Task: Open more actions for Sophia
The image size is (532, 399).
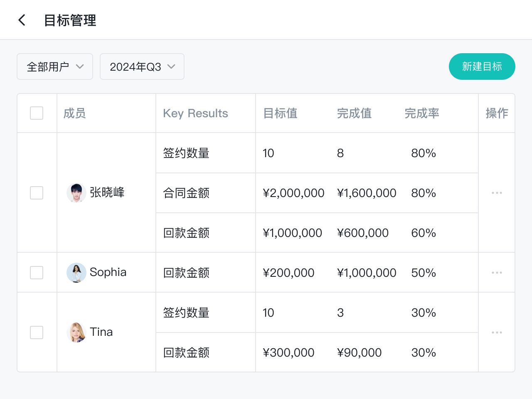Action: pyautogui.click(x=497, y=273)
